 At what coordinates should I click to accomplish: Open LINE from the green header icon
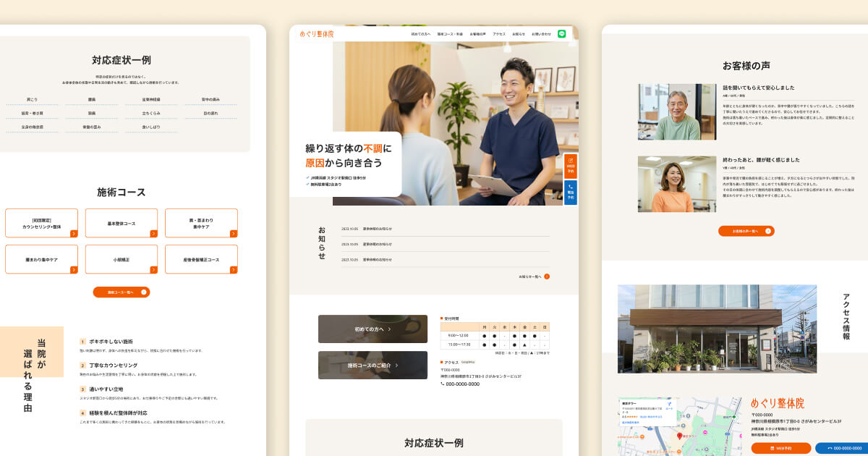561,34
